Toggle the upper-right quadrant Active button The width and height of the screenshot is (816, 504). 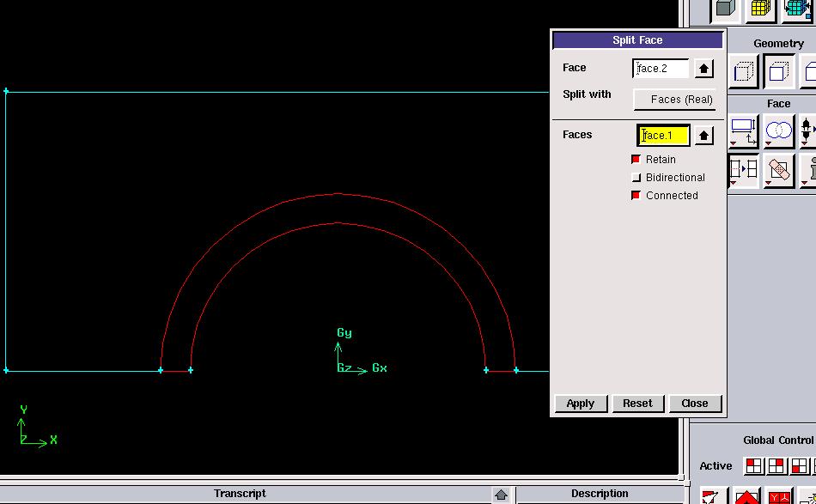coord(776,466)
